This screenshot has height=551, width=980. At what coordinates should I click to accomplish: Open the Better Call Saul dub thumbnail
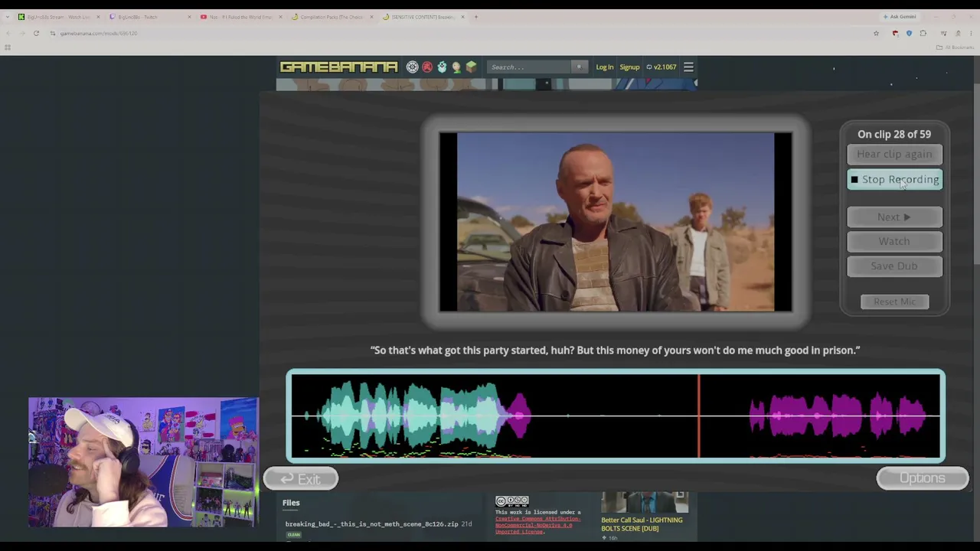coord(645,503)
